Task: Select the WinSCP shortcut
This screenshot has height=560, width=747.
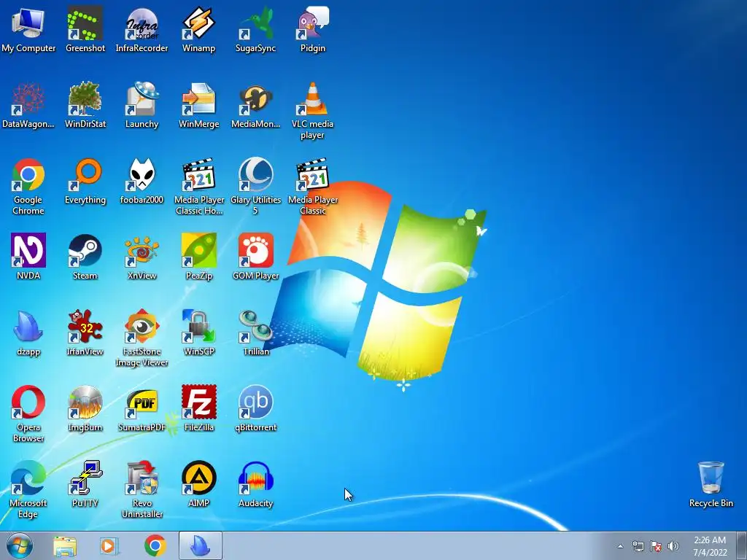Action: pos(198,327)
